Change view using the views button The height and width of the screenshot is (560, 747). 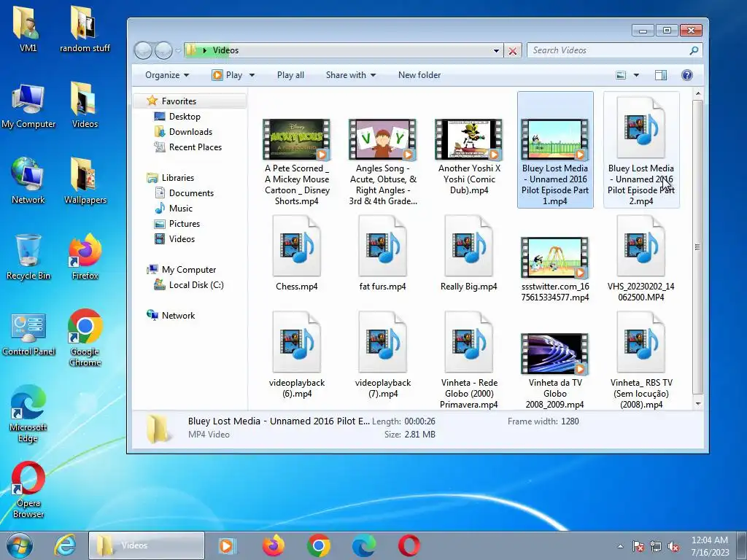(621, 75)
